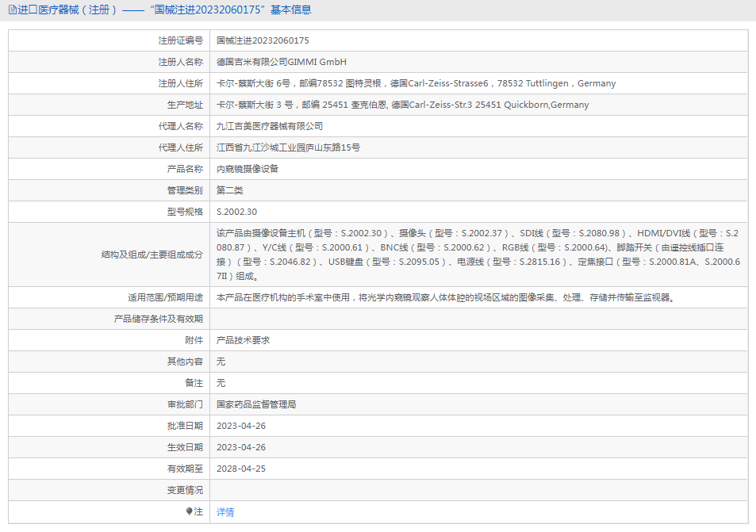This screenshot has width=756, height=532.
Task: Click the date in the 批准日期 row
Action: pyautogui.click(x=241, y=426)
